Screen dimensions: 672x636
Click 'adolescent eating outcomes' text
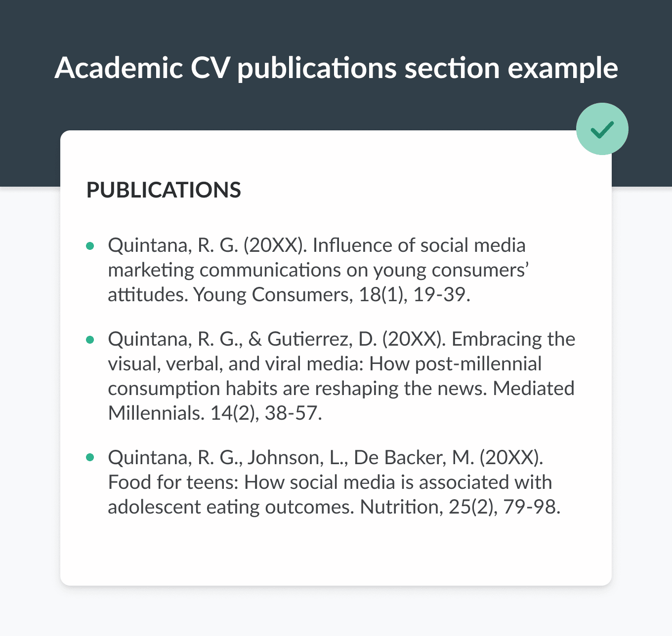(x=231, y=507)
